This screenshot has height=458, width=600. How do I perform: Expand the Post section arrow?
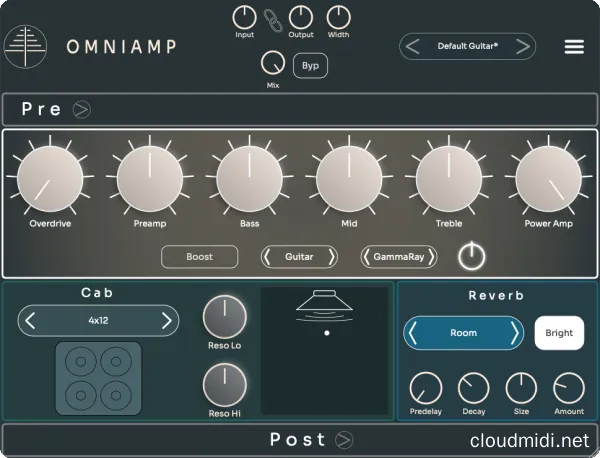tap(344, 439)
